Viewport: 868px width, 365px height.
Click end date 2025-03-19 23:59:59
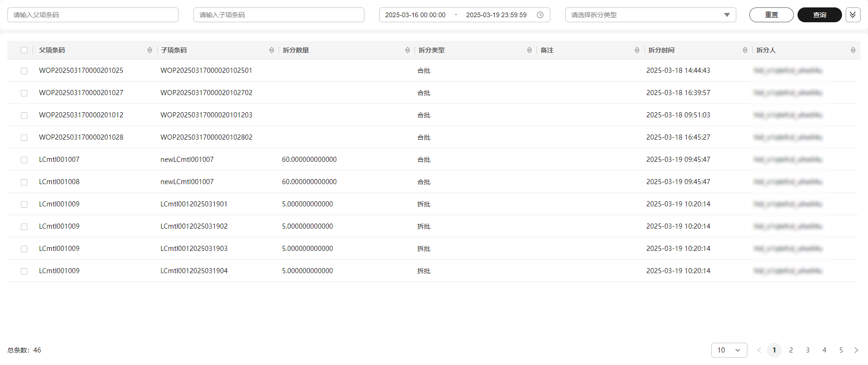click(496, 15)
